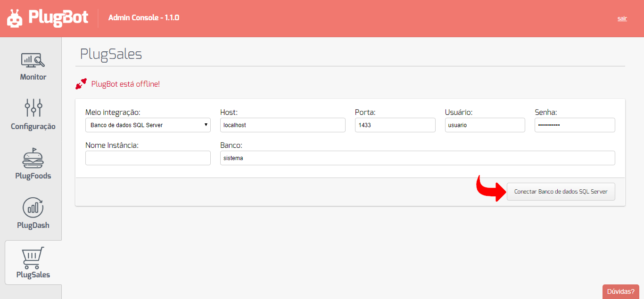Click the PlugBot wordmark in header
This screenshot has height=299, width=644.
point(58,17)
